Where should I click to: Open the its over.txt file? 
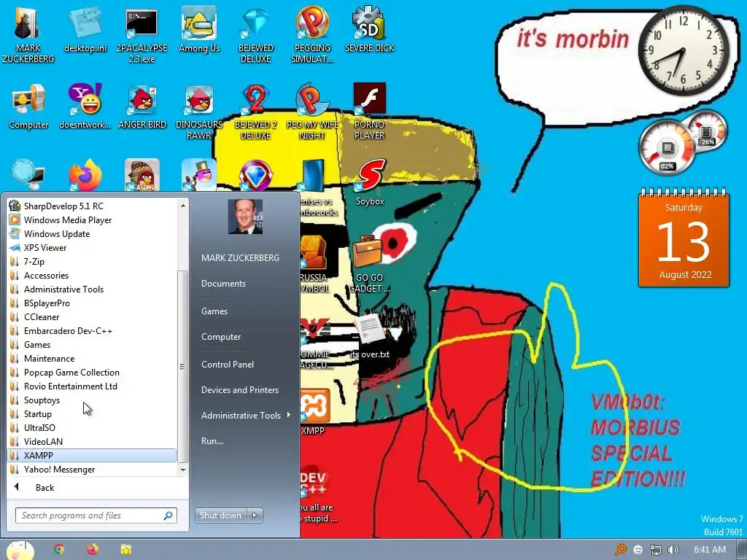(370, 335)
